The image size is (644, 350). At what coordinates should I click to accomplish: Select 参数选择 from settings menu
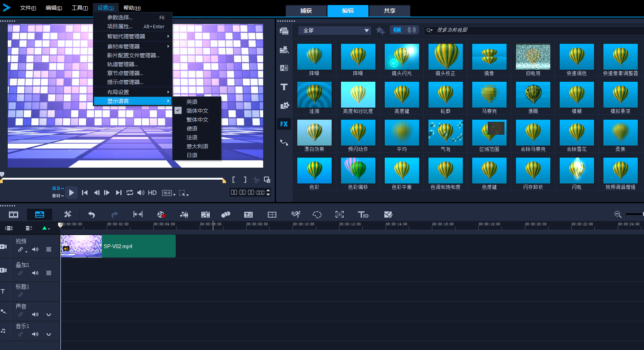click(133, 17)
